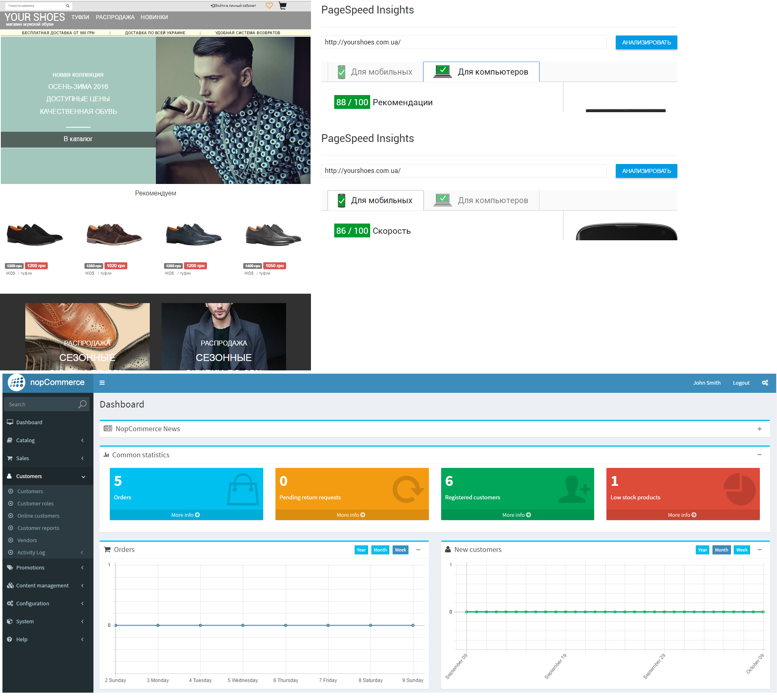Image resolution: width=777 pixels, height=700 pixels.
Task: Collapse the Common statistics panel
Action: tap(759, 455)
